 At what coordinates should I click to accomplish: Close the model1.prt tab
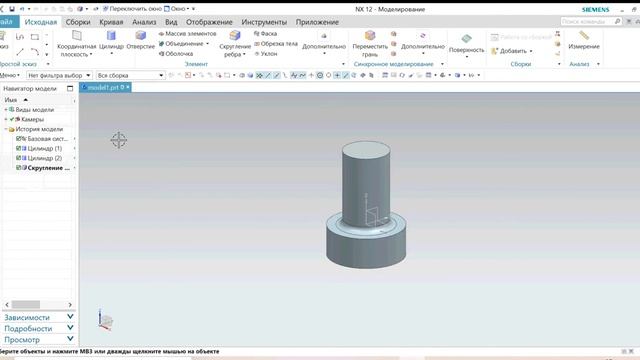click(x=128, y=87)
